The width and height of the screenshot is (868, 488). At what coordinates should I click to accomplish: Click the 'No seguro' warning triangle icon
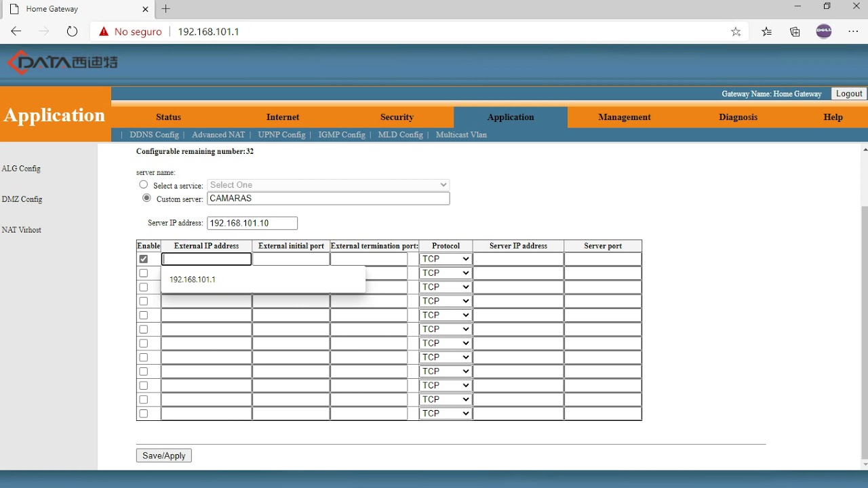pos(104,31)
